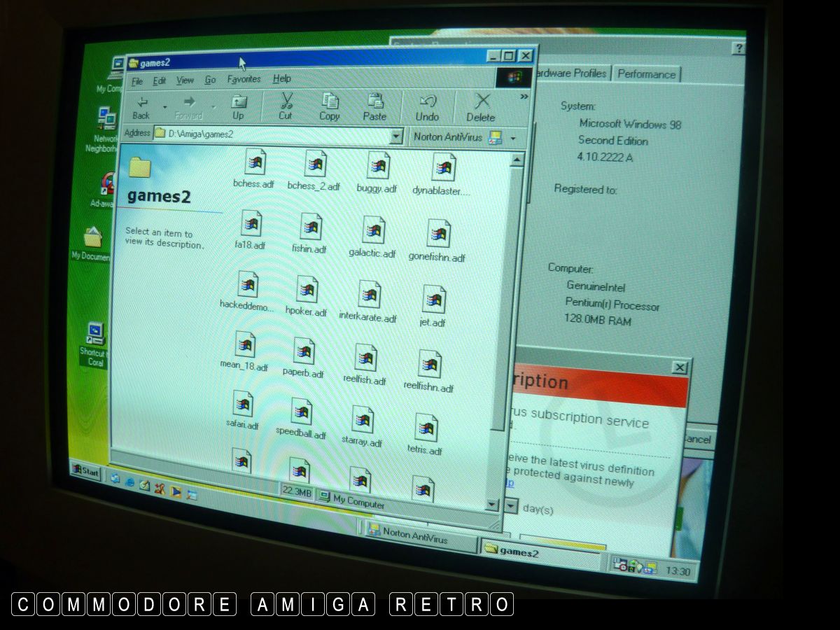Click the Paste clipboard icon
840x630 pixels.
(375, 107)
